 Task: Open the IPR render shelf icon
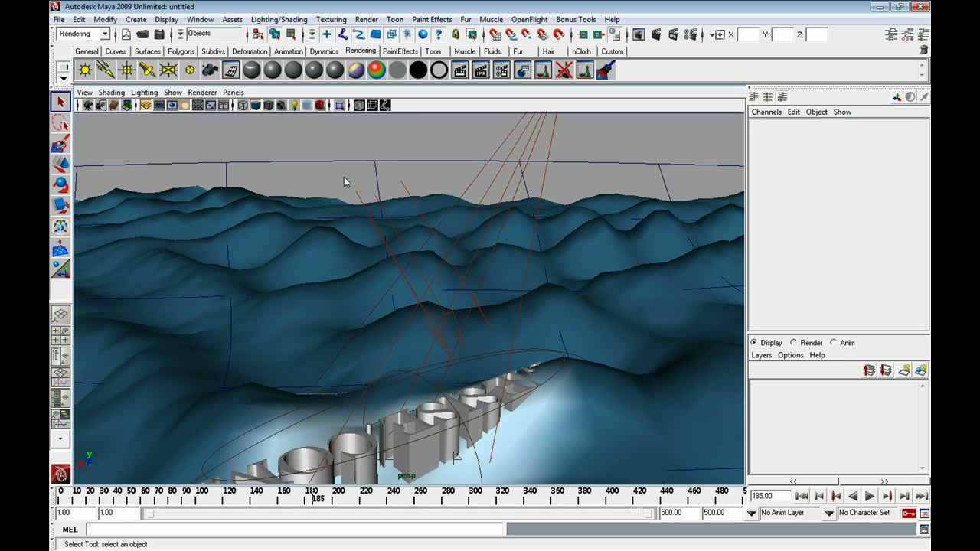point(481,70)
